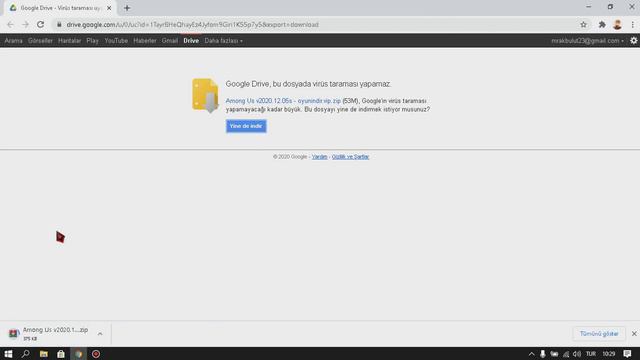
Task: Open the volume tray icon
Action: [x=577, y=354]
